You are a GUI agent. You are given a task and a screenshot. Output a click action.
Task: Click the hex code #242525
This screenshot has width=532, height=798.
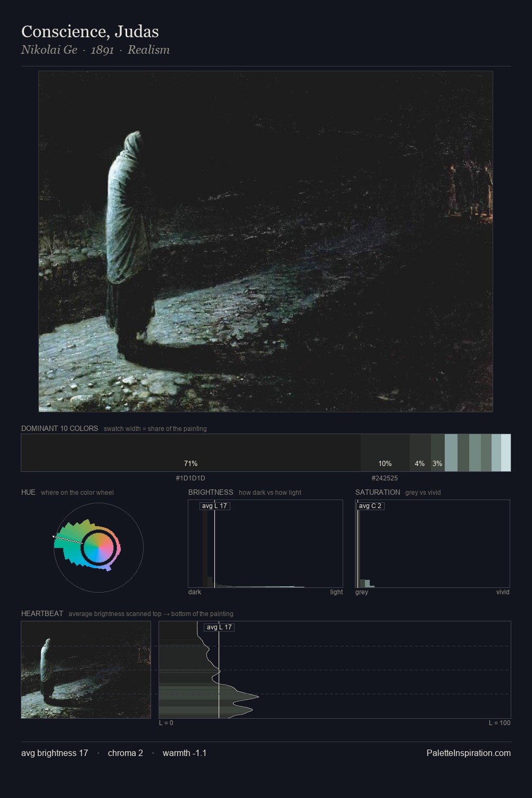pos(385,478)
